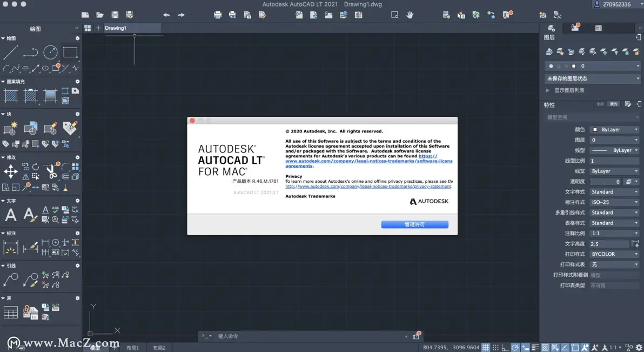
Task: Open the annotation scale 1:1 property dropdown
Action: [614, 233]
